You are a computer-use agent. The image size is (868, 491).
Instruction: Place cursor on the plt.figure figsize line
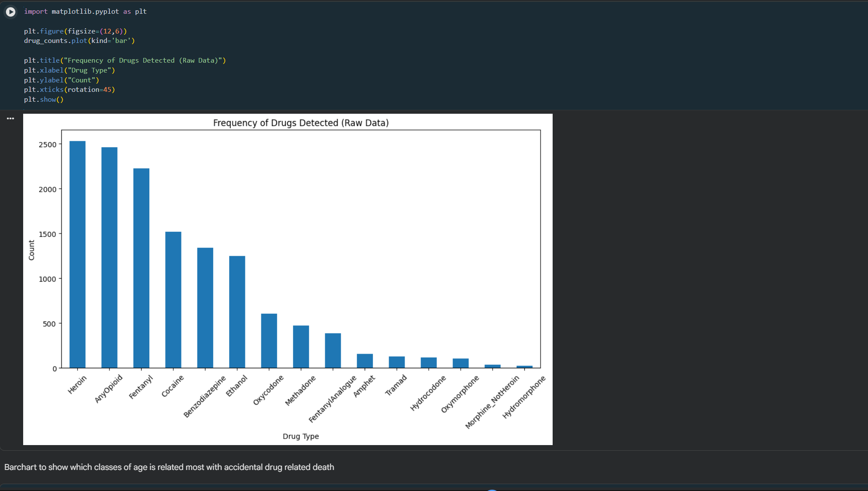click(x=76, y=31)
